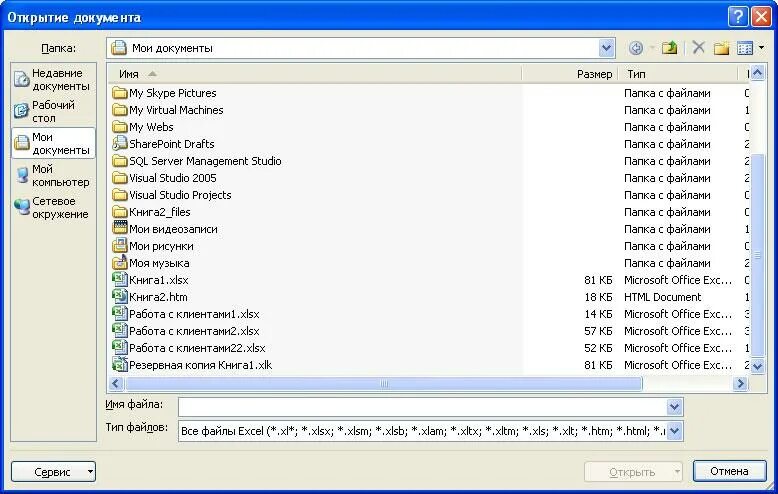778x494 pixels.
Task: Click the 14 КБ size cell
Action: pyautogui.click(x=598, y=314)
